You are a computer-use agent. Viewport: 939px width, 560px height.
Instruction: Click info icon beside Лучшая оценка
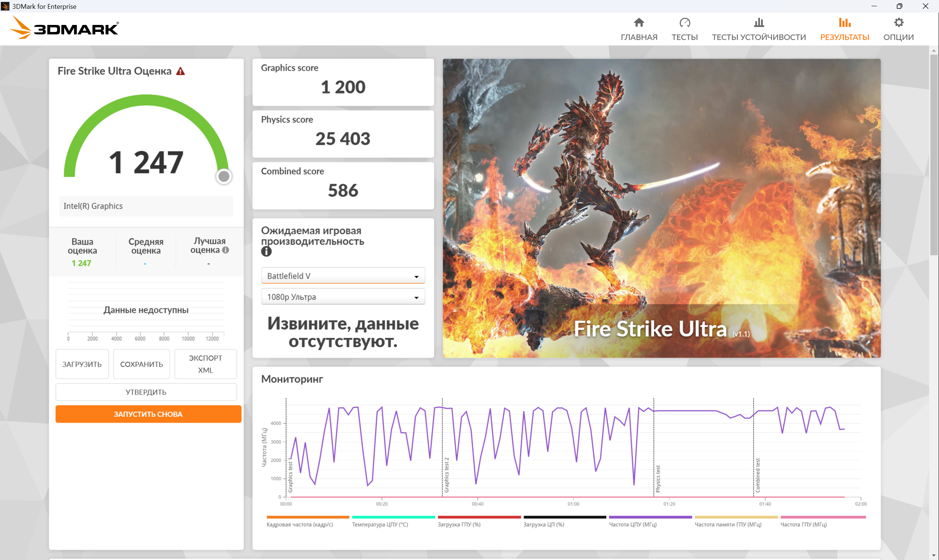[226, 250]
